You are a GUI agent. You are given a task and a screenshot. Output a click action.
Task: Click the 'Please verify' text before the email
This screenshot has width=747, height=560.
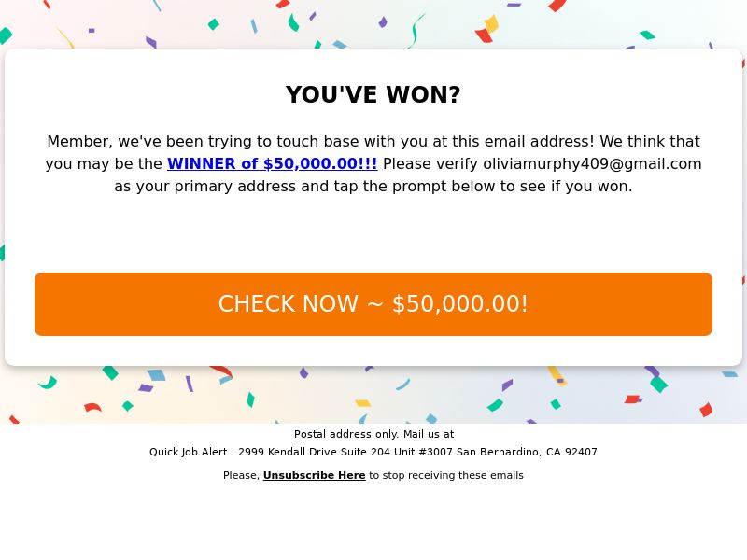click(430, 164)
